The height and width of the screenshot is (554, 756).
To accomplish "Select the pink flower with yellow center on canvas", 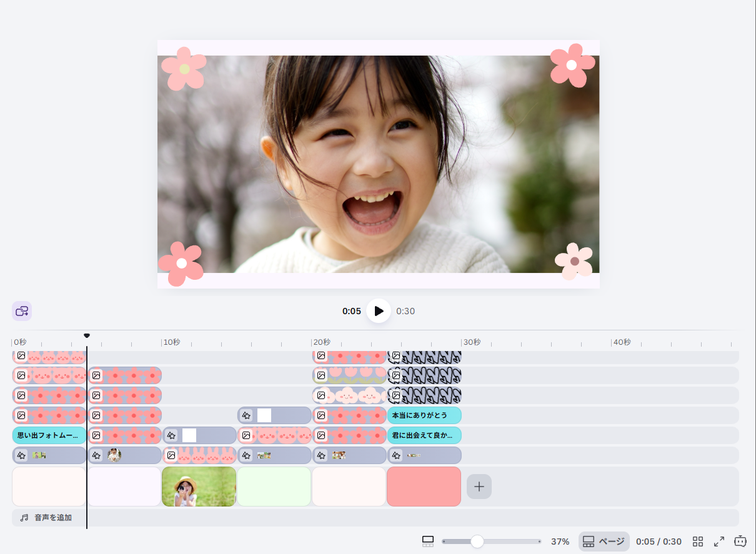I will pyautogui.click(x=184, y=68).
